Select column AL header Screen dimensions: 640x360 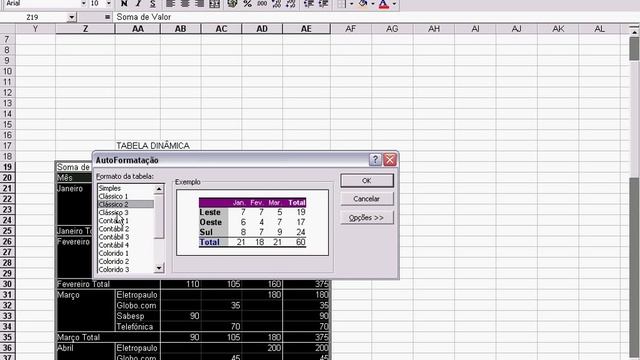click(599, 29)
